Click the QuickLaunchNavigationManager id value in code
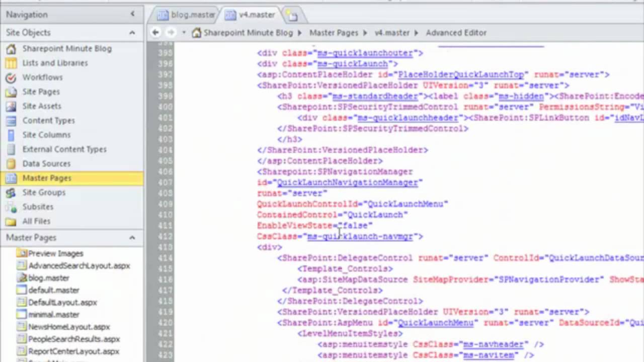 [347, 183]
